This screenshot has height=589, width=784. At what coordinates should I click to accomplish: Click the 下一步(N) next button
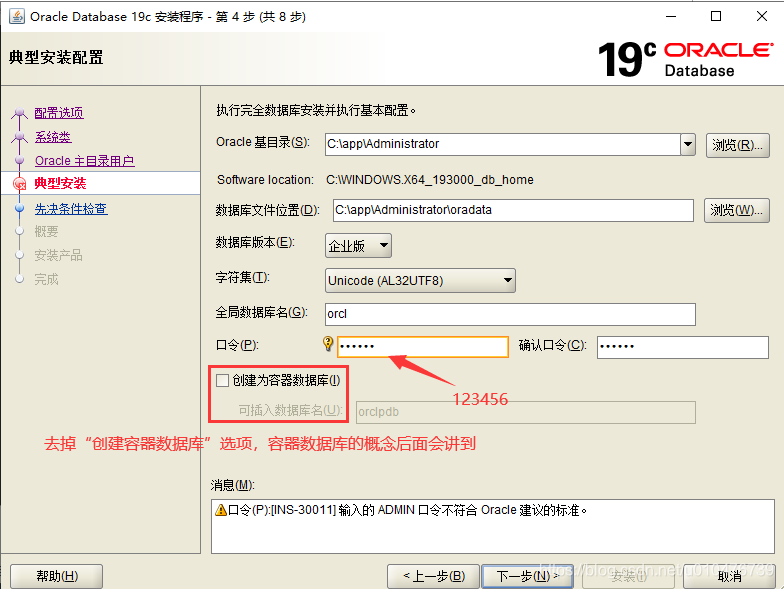click(528, 576)
